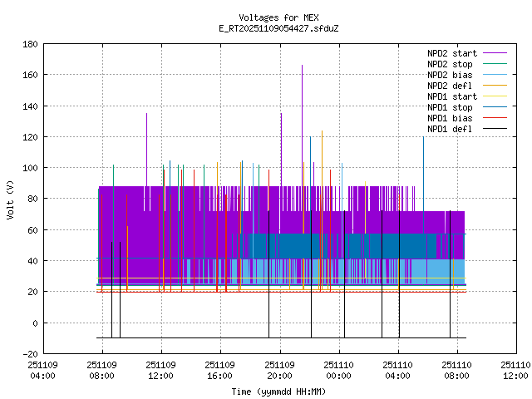This screenshot has height=399, width=532.
Task: Click the -20 y-axis tick label
Action: click(x=30, y=353)
